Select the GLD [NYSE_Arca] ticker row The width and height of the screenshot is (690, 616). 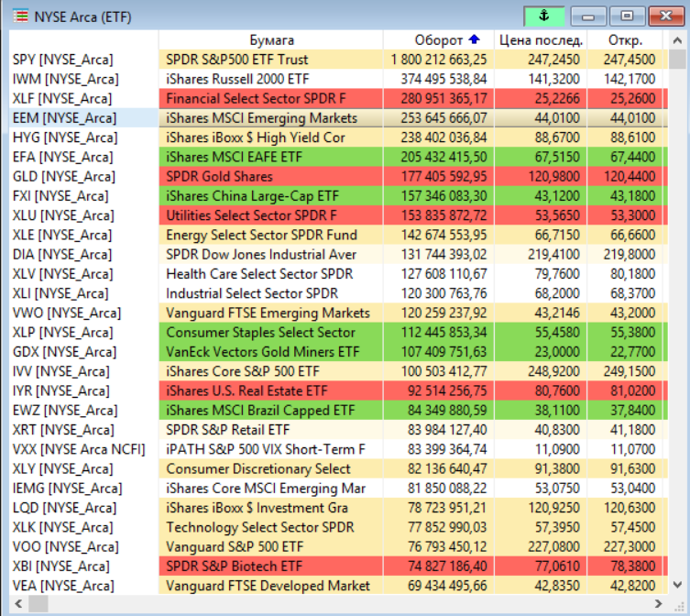(63, 176)
